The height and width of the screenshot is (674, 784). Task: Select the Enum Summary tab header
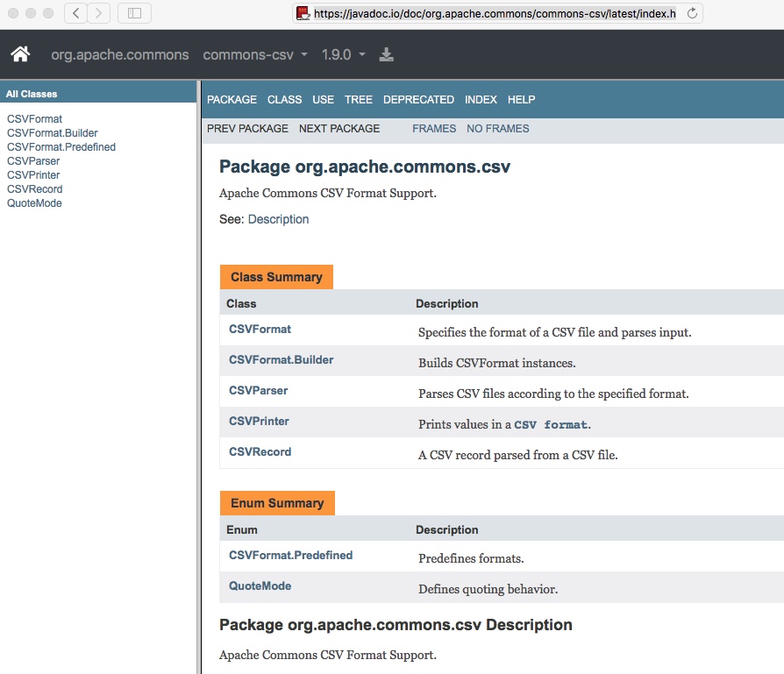coord(277,503)
